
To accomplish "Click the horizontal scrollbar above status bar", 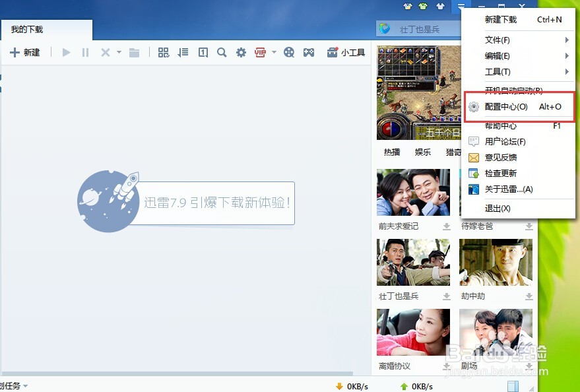I will point(177,374).
